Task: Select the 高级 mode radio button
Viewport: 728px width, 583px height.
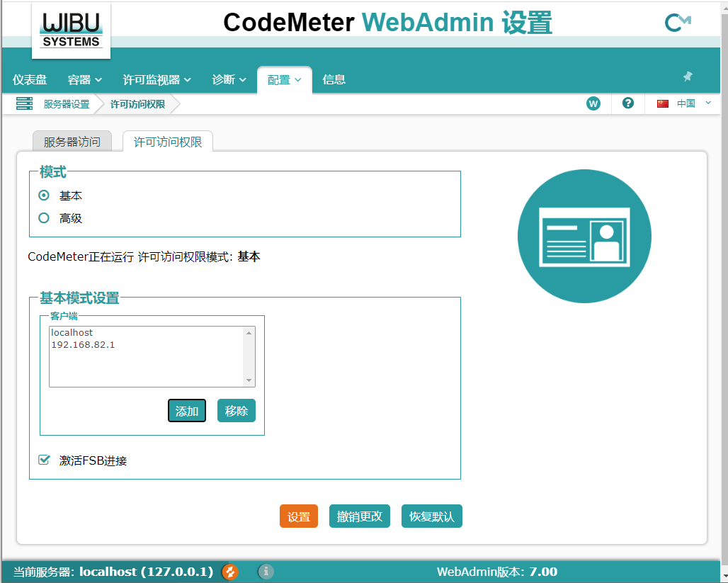Action: click(44, 218)
